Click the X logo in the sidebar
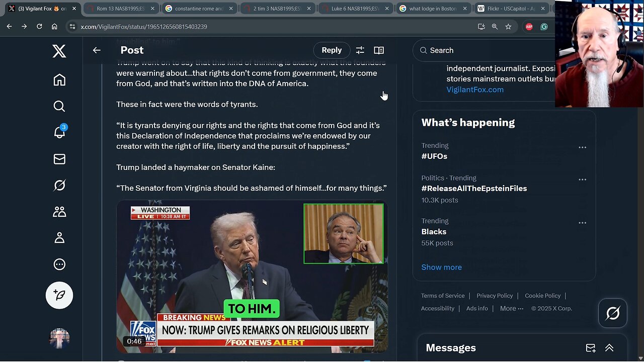 59,51
